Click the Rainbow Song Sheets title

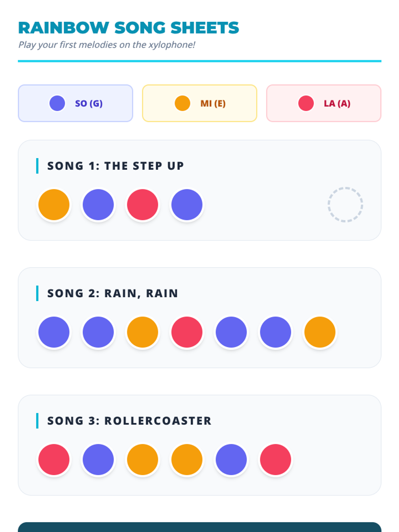tap(128, 28)
